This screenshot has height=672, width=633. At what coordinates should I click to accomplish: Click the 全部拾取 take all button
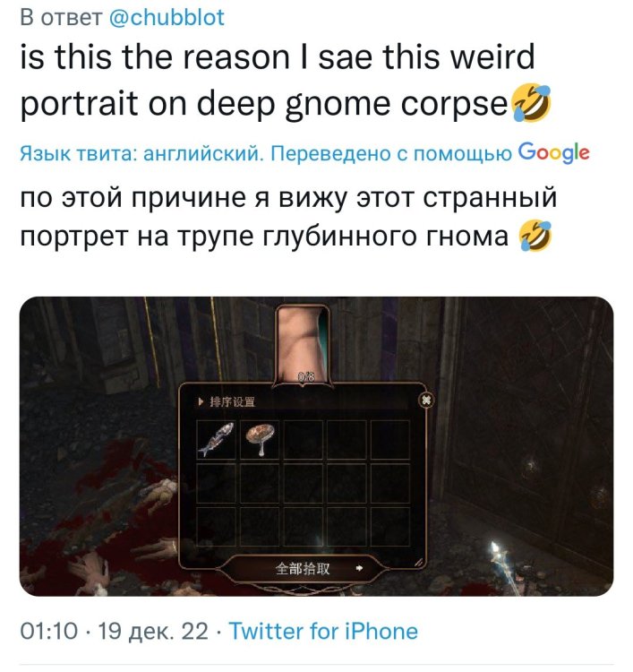pos(303,569)
